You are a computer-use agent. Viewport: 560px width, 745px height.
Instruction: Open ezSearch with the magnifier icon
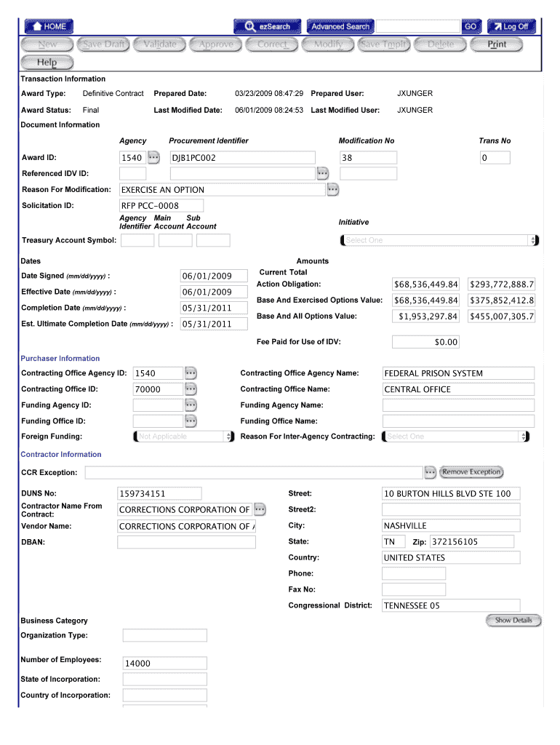tap(267, 26)
